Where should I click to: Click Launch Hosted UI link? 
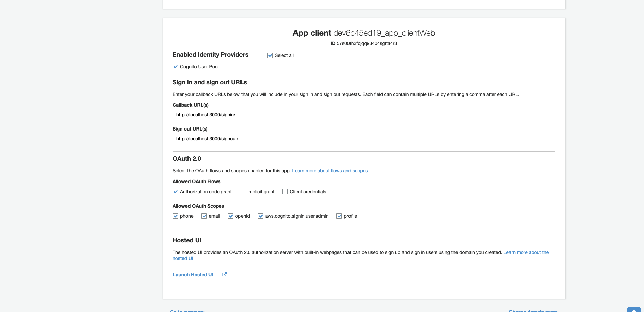click(x=193, y=275)
